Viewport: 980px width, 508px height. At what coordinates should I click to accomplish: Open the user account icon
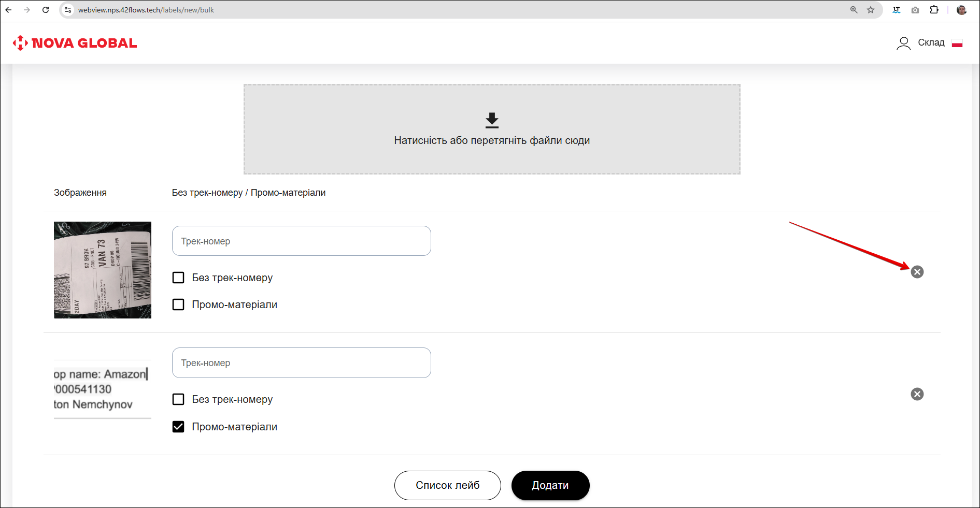click(x=903, y=43)
